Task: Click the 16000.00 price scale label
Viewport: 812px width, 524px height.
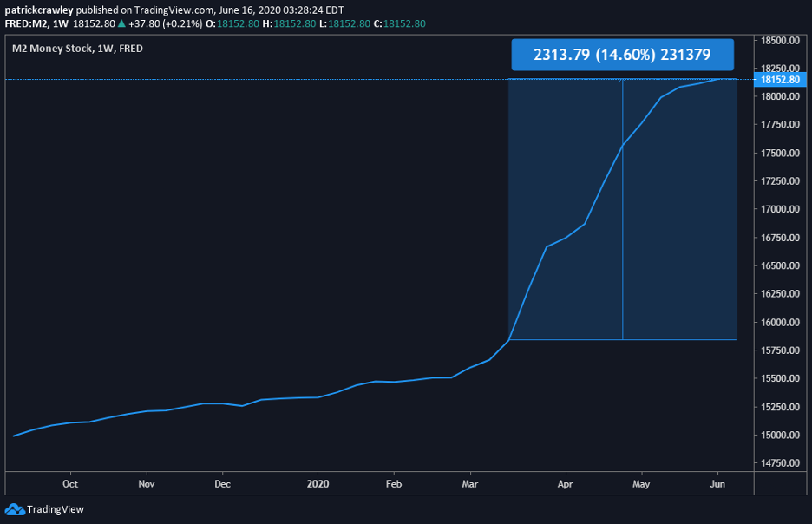Action: tap(779, 323)
